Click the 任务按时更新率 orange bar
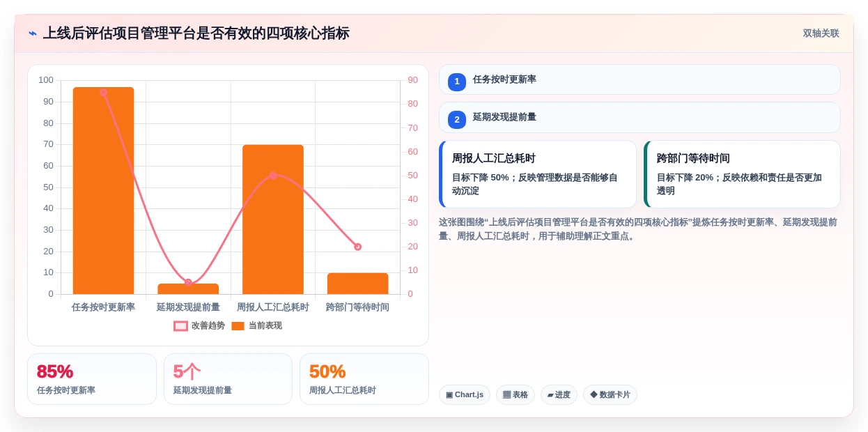Screen dimensions: 868x432 point(103,190)
